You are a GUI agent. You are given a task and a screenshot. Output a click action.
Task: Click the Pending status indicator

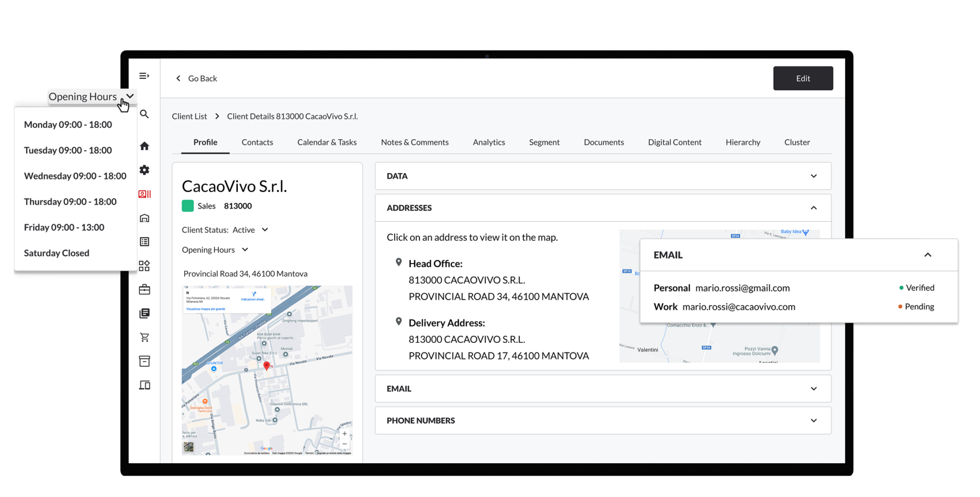tap(916, 307)
